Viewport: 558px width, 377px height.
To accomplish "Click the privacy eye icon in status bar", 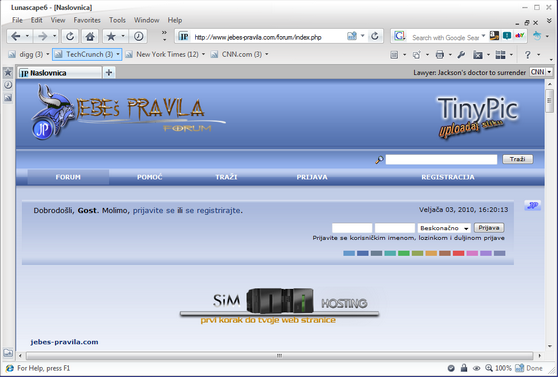I will click(x=477, y=368).
